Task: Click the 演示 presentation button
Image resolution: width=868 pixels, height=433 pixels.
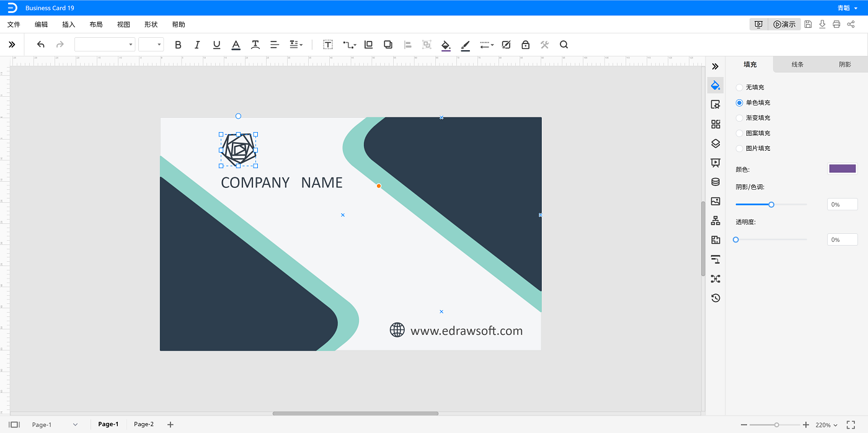Action: (x=784, y=24)
